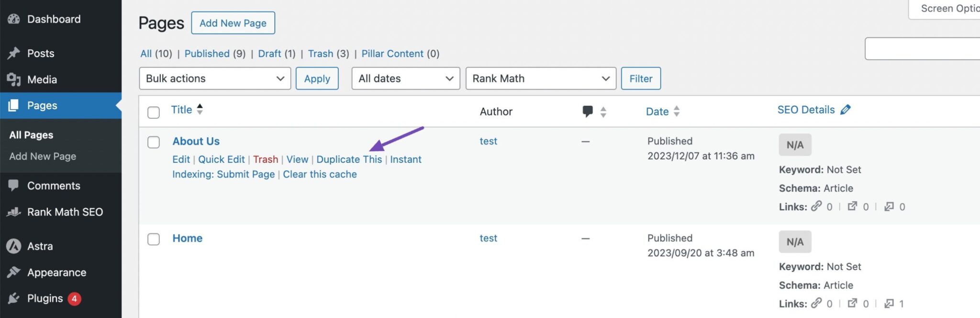Click the Posts pushpin icon
The width and height of the screenshot is (980, 318).
(14, 53)
